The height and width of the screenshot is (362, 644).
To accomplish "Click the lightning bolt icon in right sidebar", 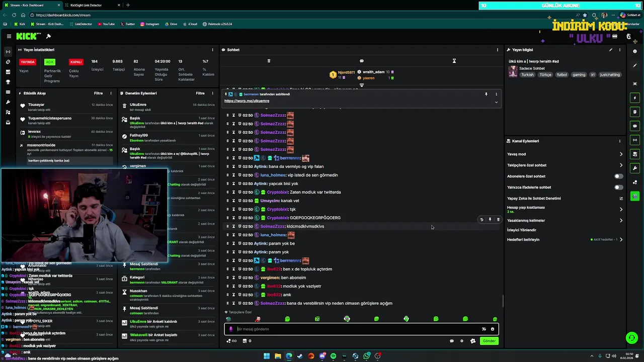I will pyautogui.click(x=635, y=98).
